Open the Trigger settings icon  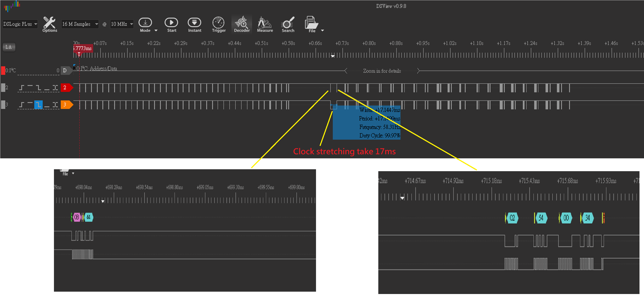point(219,23)
